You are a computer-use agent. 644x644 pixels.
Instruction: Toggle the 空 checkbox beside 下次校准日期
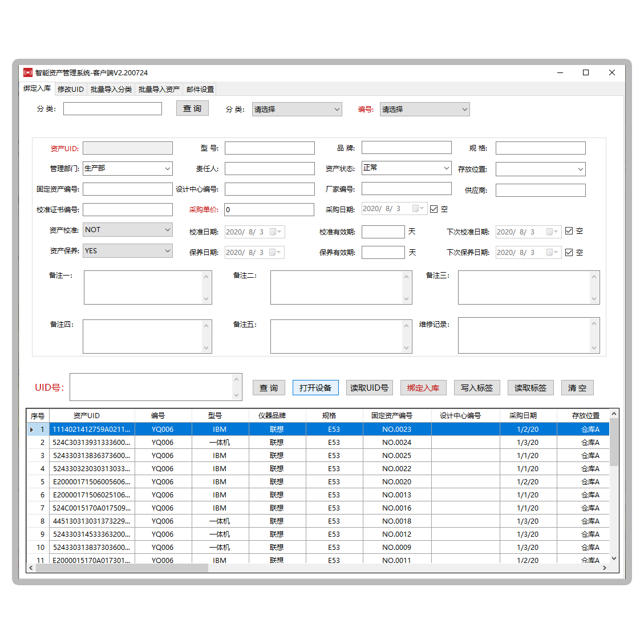(569, 231)
